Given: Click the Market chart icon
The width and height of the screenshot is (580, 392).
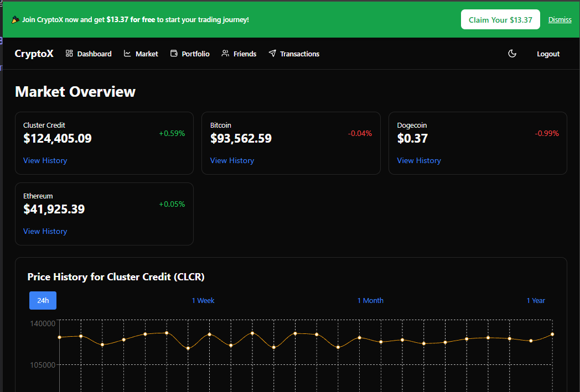Looking at the screenshot, I should pos(127,54).
